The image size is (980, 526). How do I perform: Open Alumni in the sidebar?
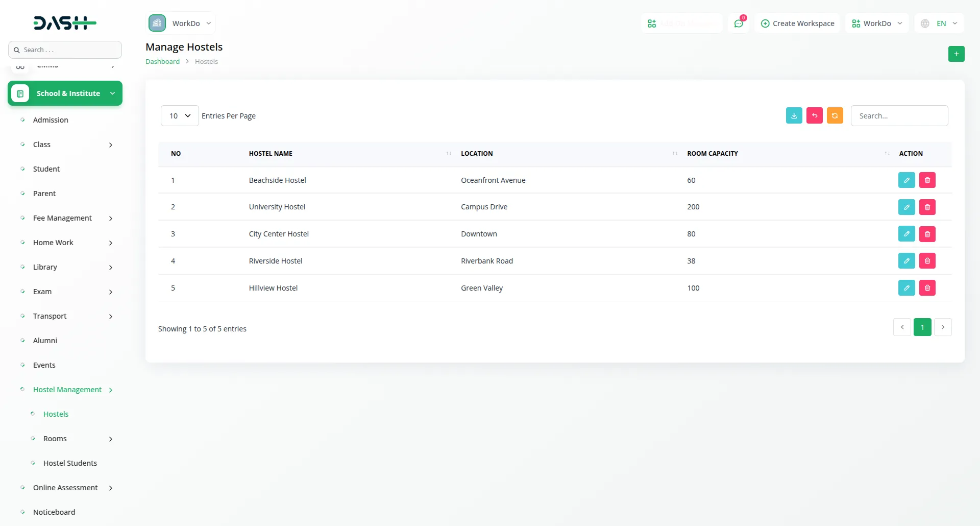[x=45, y=341]
